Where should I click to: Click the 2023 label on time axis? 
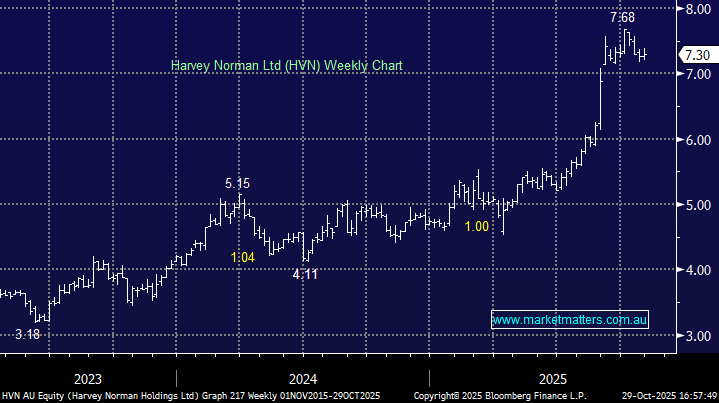[87, 380]
